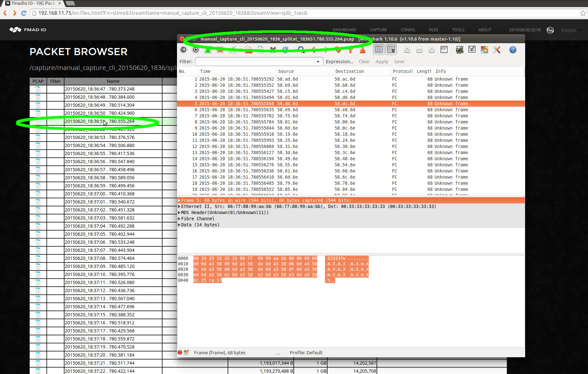Click the Expression... button

coord(339,61)
